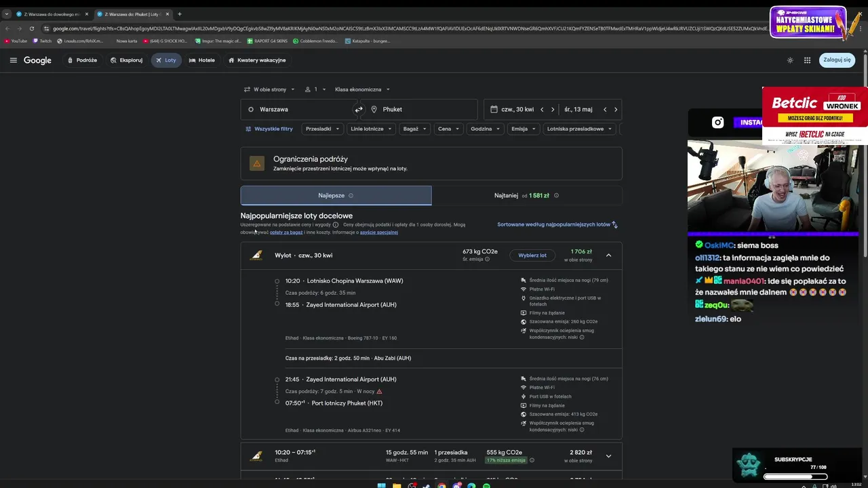Click the Phuket destination field
Image resolution: width=868 pixels, height=488 pixels.
coord(419,109)
